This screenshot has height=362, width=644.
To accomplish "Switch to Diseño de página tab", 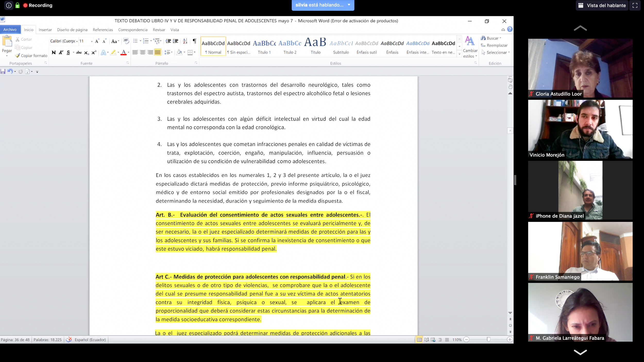I will point(72,30).
